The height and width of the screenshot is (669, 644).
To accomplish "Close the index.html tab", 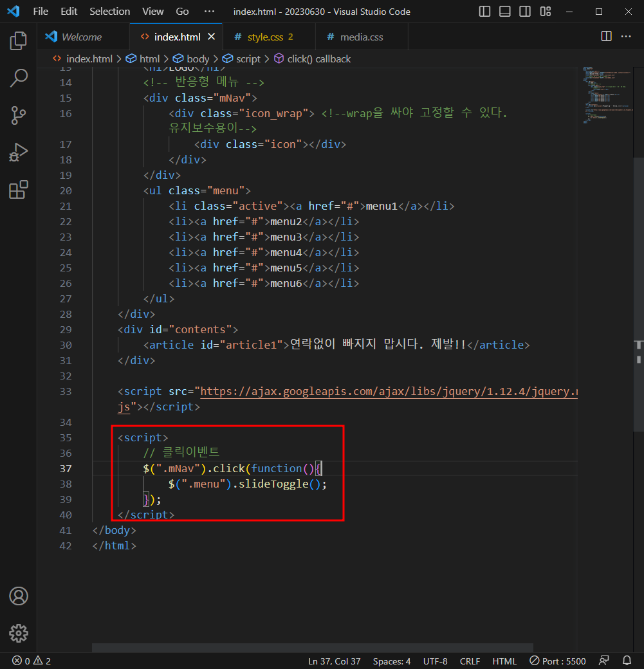I will pos(211,37).
